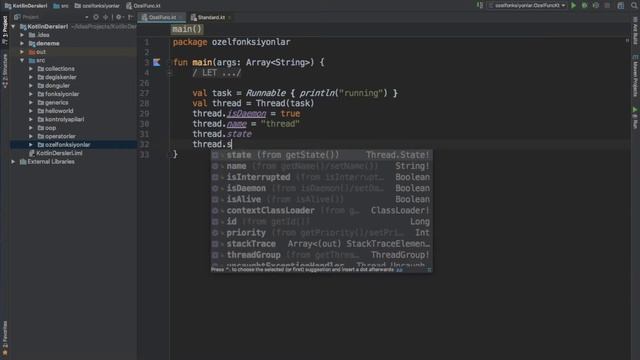The width and height of the screenshot is (640, 360).
Task: Collapse the KotlinDersleri project root
Action: (13, 27)
